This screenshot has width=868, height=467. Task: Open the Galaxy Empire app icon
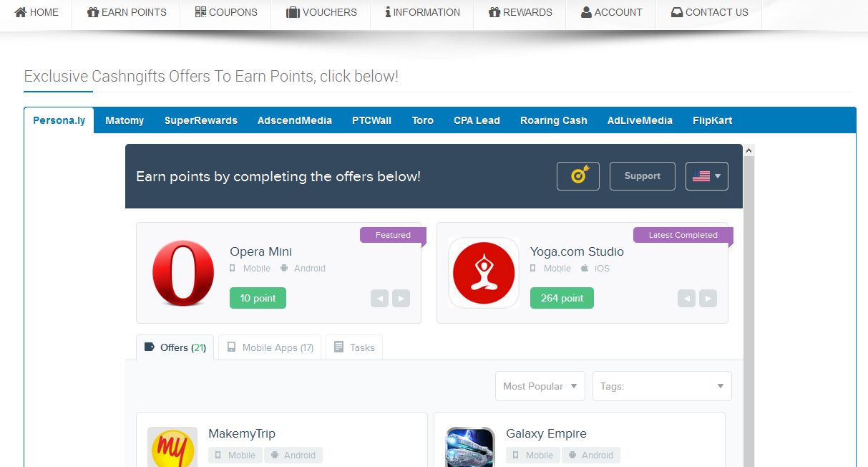[470, 447]
